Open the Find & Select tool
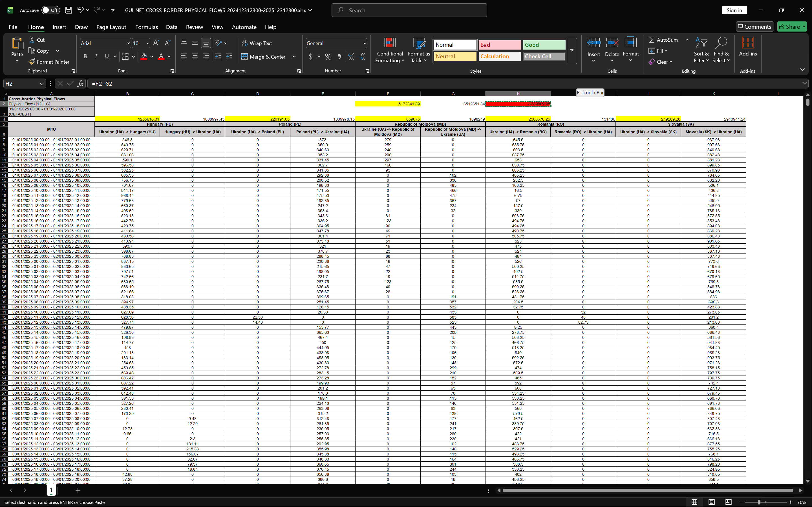 [x=721, y=50]
